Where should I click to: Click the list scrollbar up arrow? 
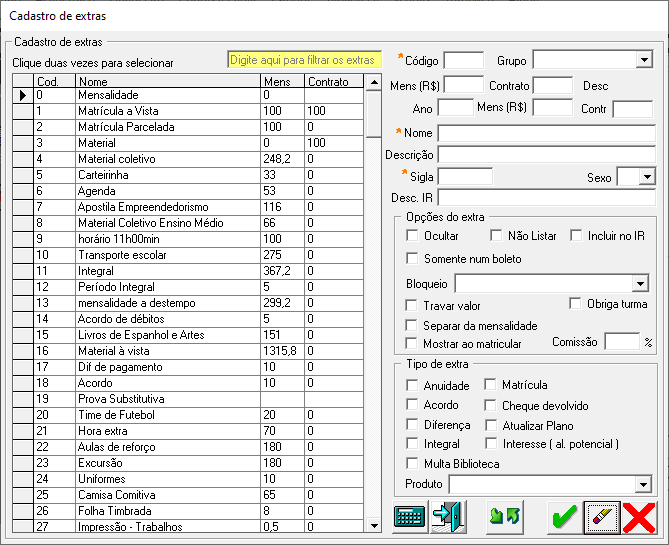coord(374,82)
